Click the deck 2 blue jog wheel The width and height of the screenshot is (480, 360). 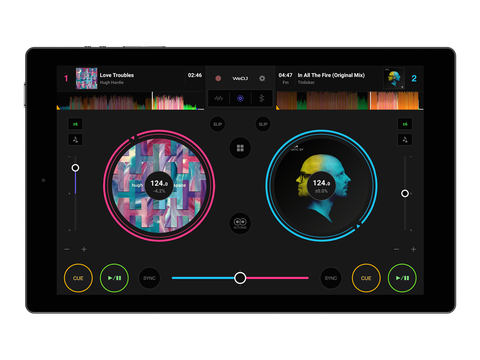(321, 185)
